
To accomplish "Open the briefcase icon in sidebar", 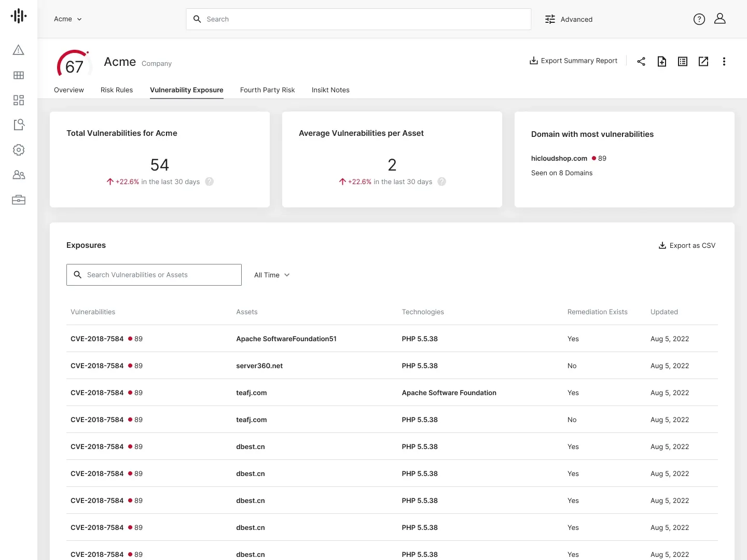I will (x=19, y=200).
